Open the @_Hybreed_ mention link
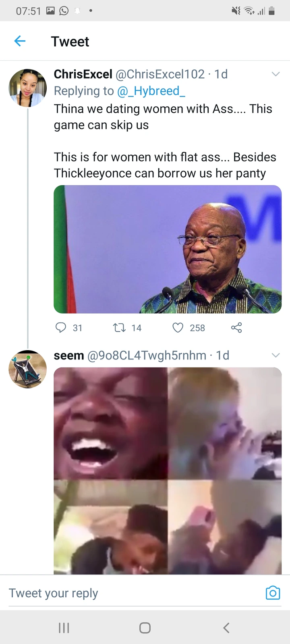Viewport: 290px width, 644px height. (x=151, y=91)
